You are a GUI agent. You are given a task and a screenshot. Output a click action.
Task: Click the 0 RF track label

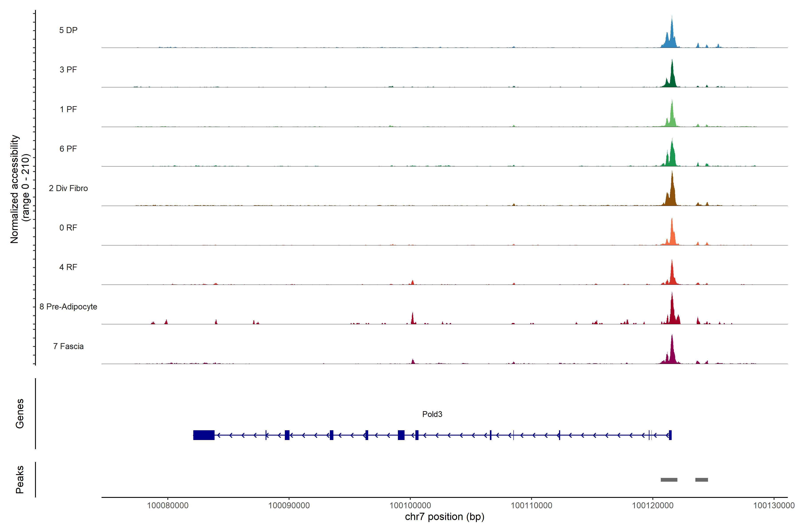click(68, 228)
